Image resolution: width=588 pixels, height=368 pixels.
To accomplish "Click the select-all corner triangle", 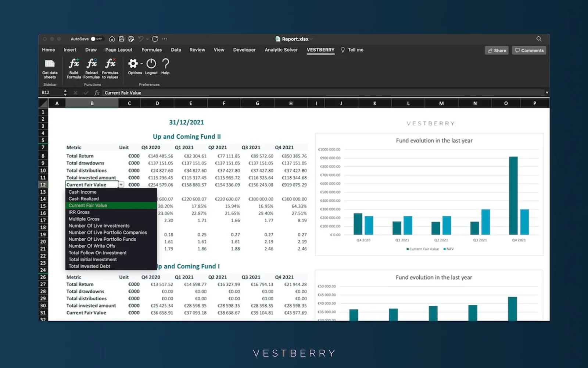I will coord(44,103).
